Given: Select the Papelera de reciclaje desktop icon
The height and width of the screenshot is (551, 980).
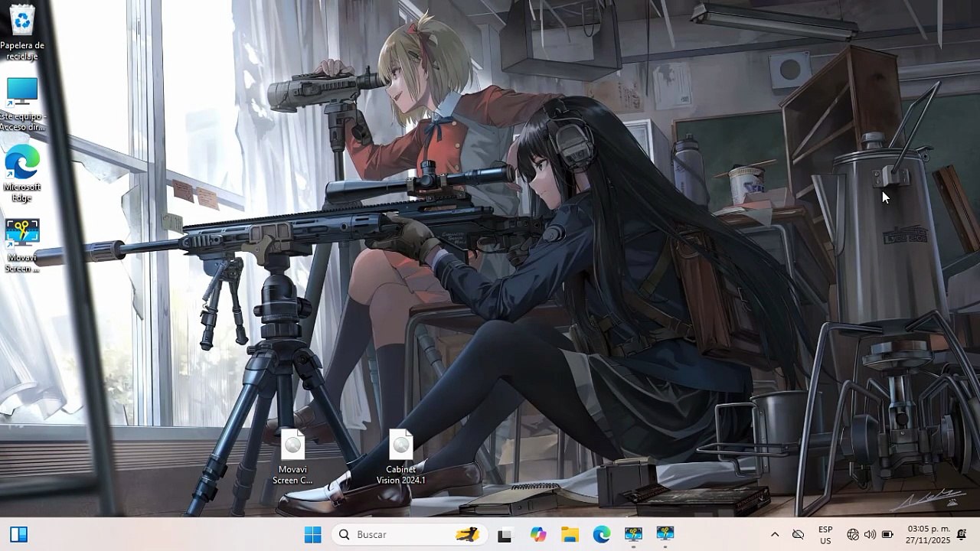Looking at the screenshot, I should (x=22, y=32).
